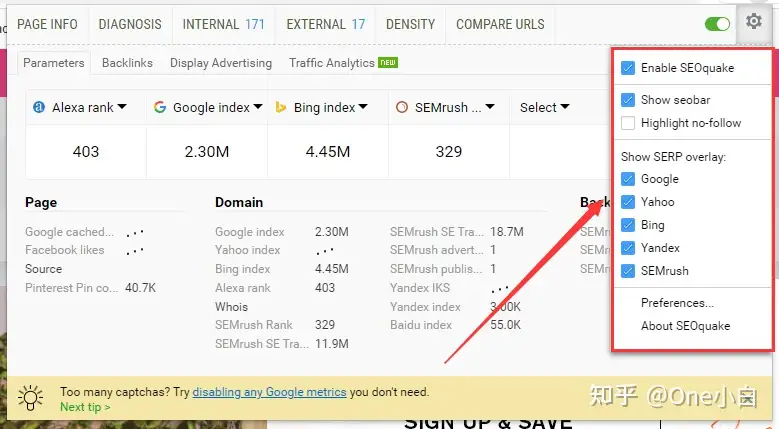779x429 pixels.
Task: Click the Alexa rank logo icon
Action: click(39, 107)
